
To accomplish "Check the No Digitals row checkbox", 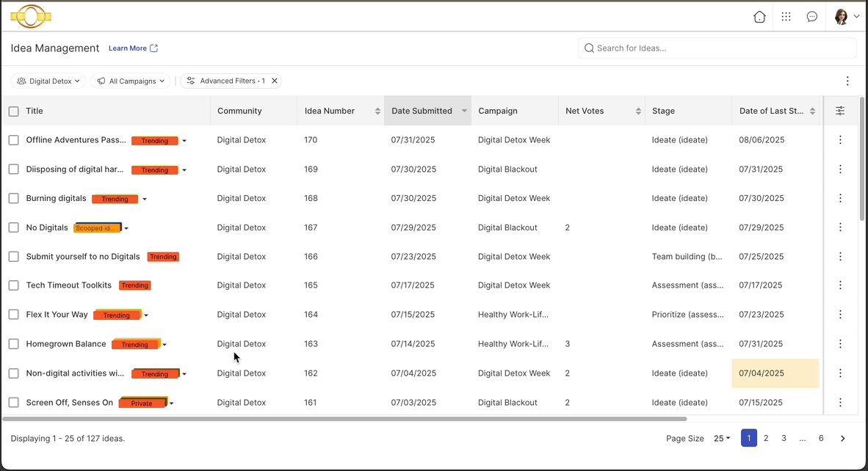I will (14, 227).
